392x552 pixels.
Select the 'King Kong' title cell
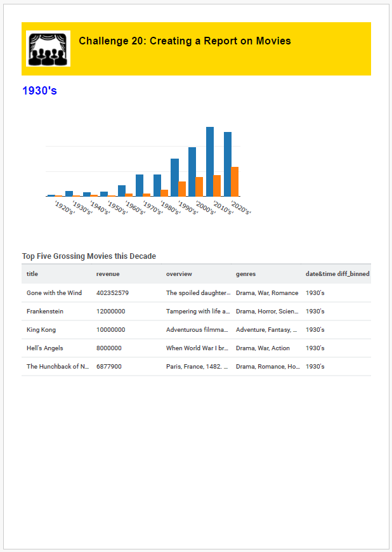[x=41, y=329]
